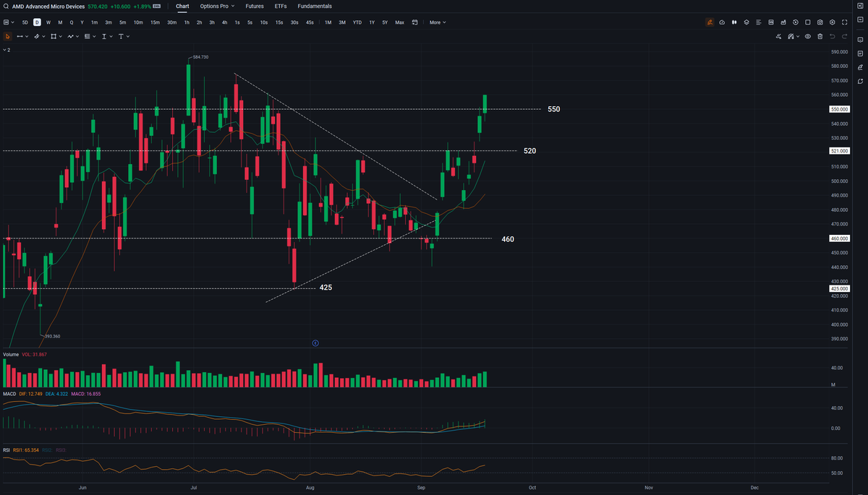The width and height of the screenshot is (868, 495).
Task: Switch to the Chart tab
Action: pyautogui.click(x=182, y=6)
